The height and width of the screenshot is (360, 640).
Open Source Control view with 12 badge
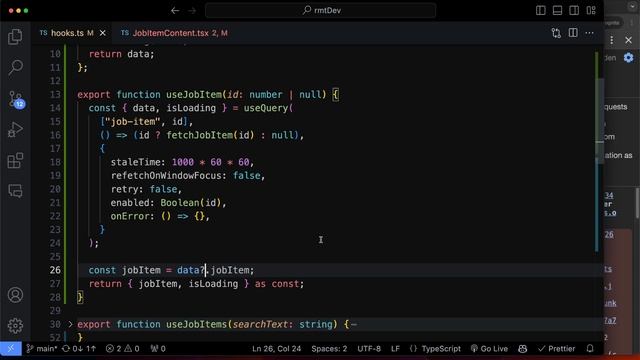pyautogui.click(x=16, y=99)
